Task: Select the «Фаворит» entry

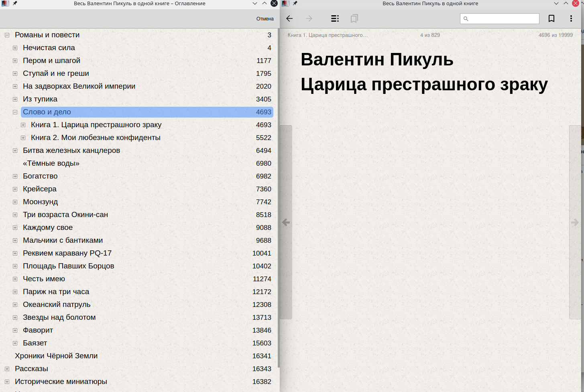Action: tap(38, 330)
